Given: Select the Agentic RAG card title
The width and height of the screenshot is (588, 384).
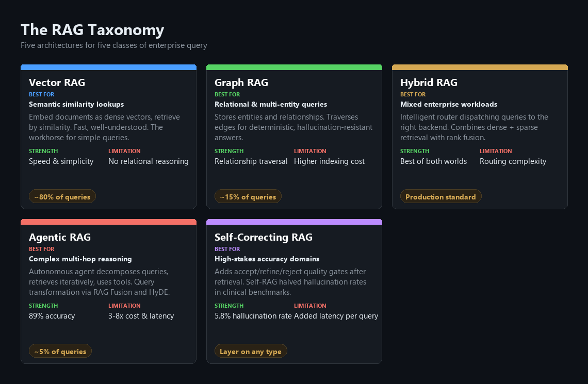Looking at the screenshot, I should 60,237.
